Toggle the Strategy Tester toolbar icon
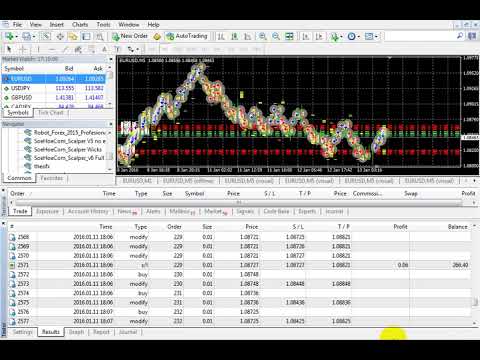The image size is (480, 360). (x=99, y=36)
